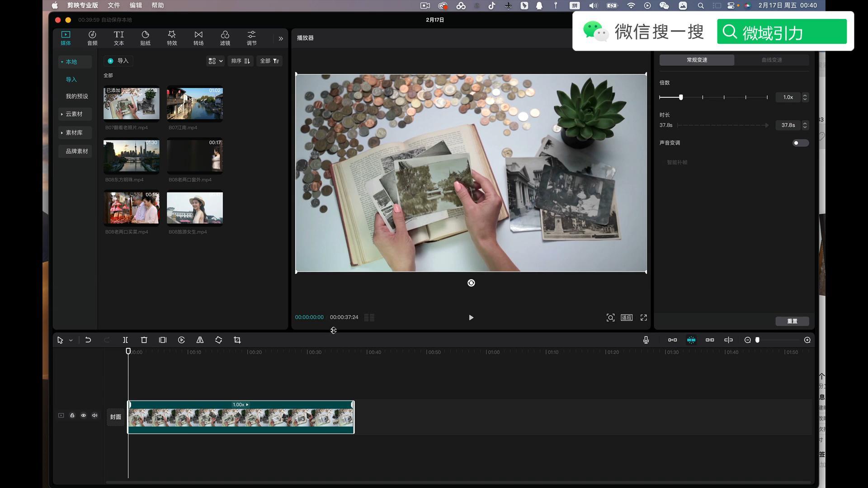Select B08老两口窗外.mp4 thumbnail
Image resolution: width=868 pixels, height=488 pixels.
coord(195,156)
